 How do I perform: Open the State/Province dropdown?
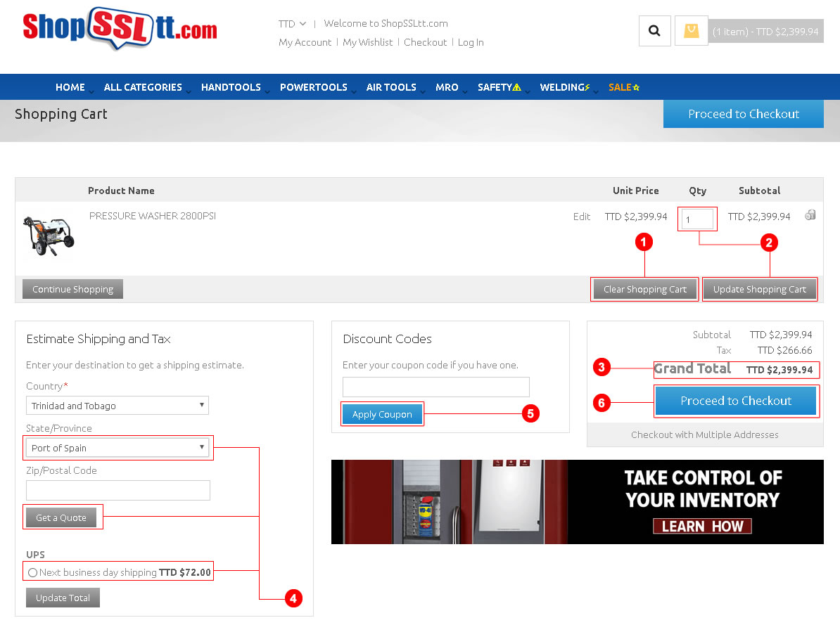[x=117, y=448]
